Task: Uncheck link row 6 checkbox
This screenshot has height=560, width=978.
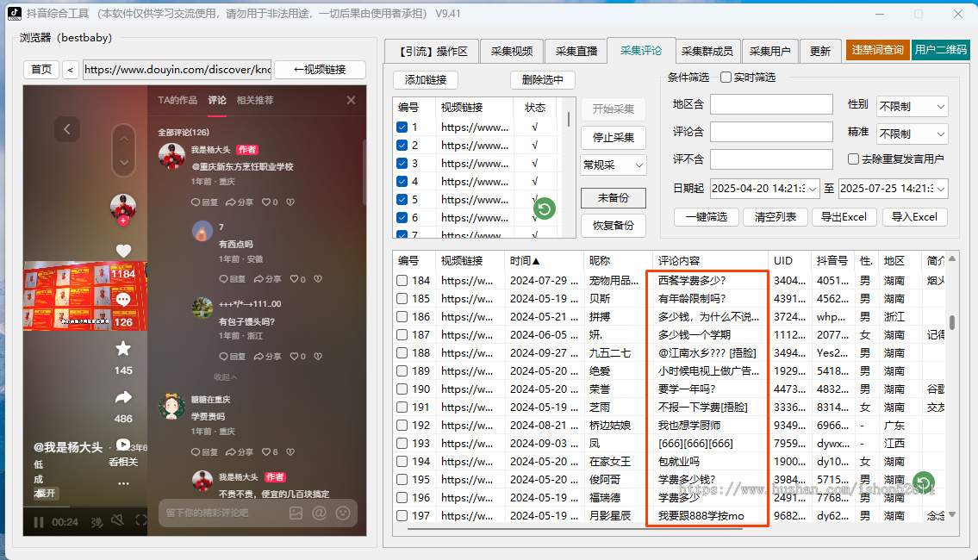Action: [x=402, y=218]
